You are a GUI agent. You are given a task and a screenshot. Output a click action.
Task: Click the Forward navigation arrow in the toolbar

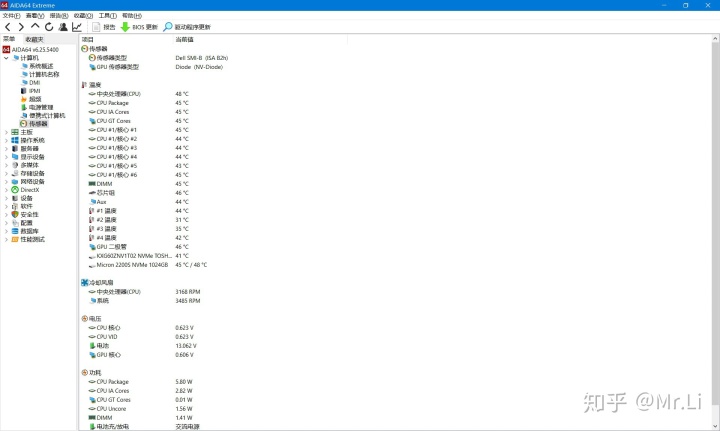pos(21,27)
